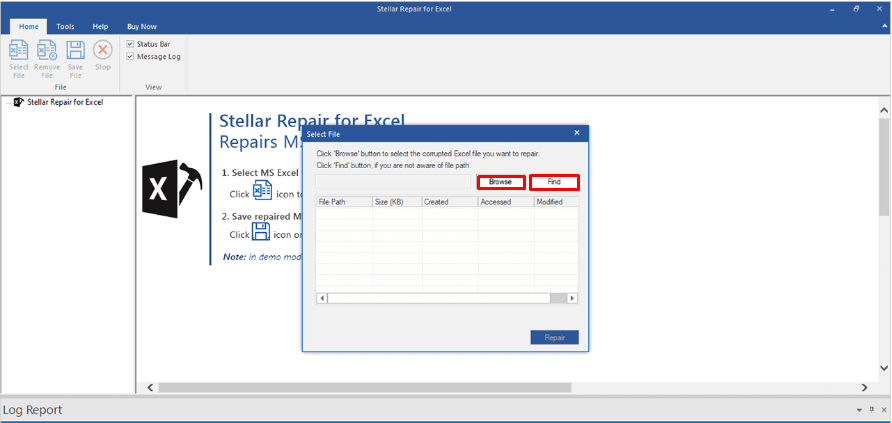
Task: Open the Home ribbon tab
Action: (28, 26)
